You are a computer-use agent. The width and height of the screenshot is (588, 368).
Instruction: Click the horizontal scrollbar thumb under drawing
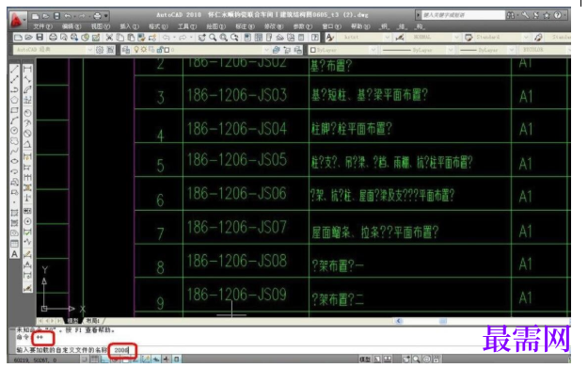[x=443, y=321]
